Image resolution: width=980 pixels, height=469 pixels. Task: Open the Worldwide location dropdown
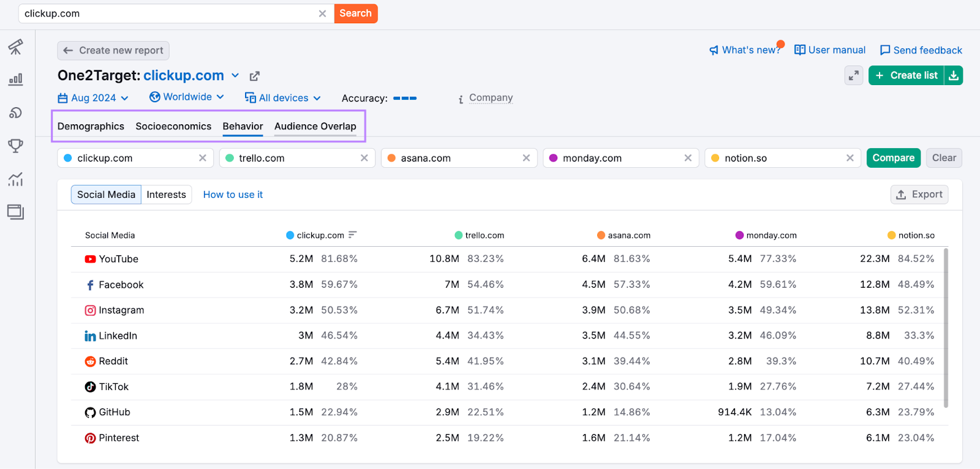[x=187, y=97]
